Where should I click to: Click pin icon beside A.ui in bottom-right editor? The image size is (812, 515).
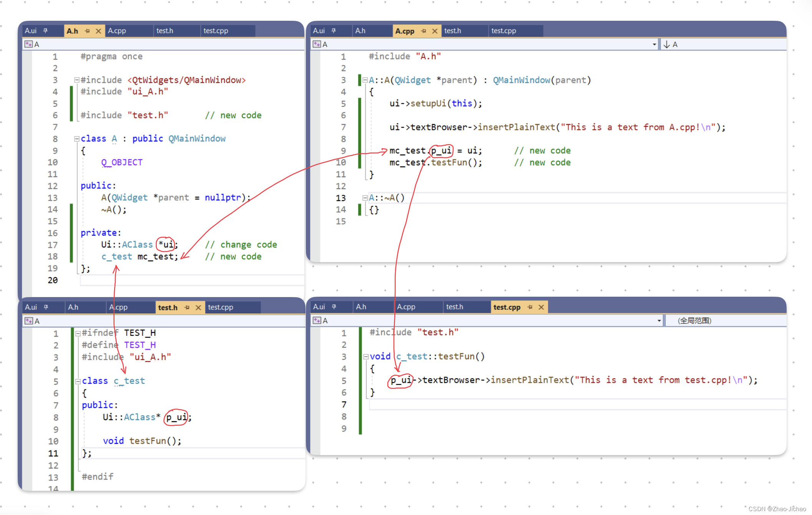point(334,307)
